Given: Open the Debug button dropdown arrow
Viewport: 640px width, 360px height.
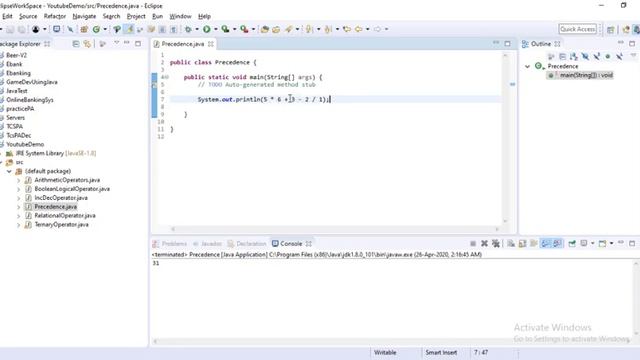Looking at the screenshot, I should pyautogui.click(x=197, y=29).
